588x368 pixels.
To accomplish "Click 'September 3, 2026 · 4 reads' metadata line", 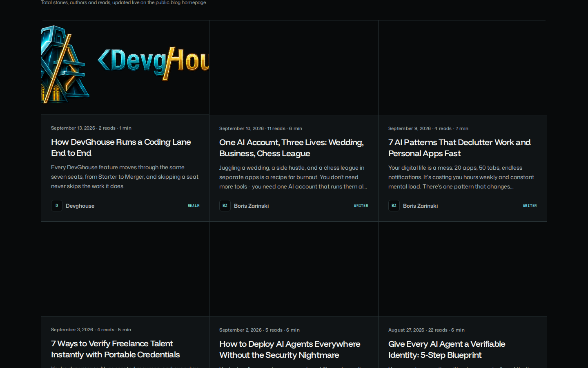I will [91, 330].
